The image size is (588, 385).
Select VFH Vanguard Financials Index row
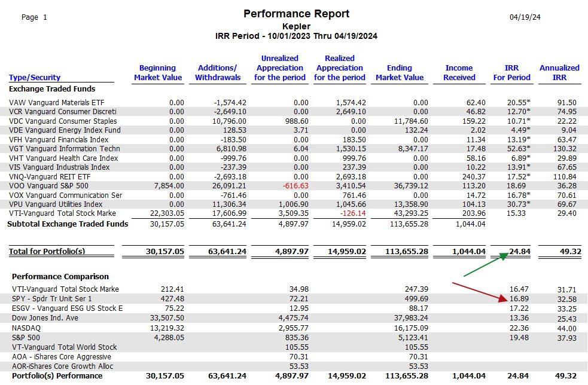[x=294, y=139]
